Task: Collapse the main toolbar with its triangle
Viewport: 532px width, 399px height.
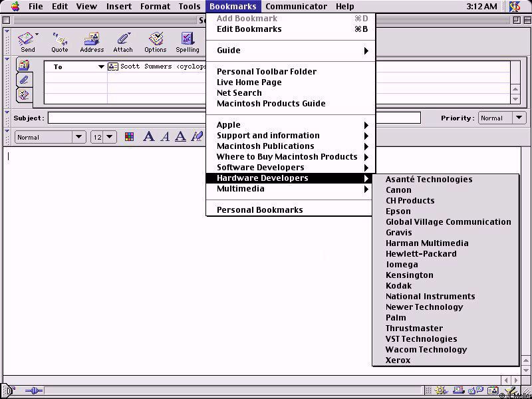Action: pos(7,31)
